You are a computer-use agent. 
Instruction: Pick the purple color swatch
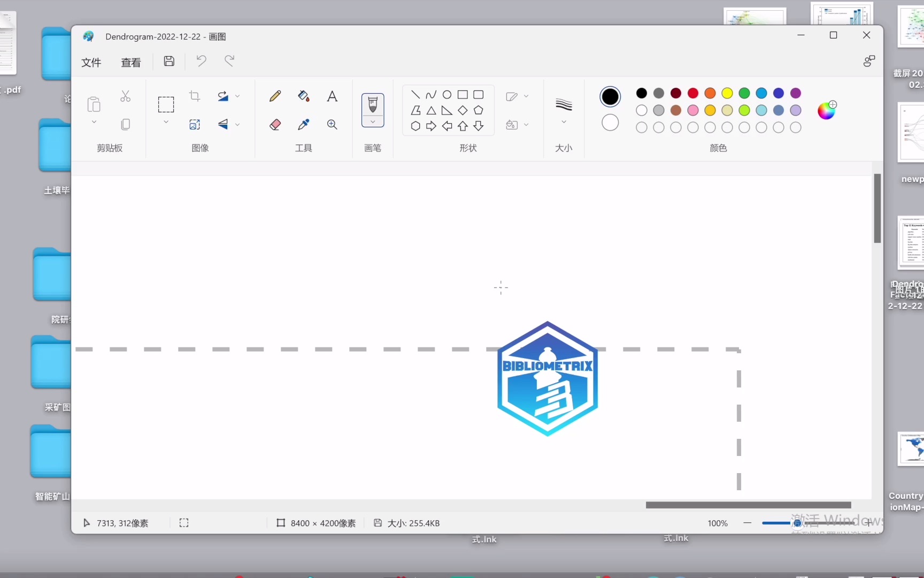[796, 93]
